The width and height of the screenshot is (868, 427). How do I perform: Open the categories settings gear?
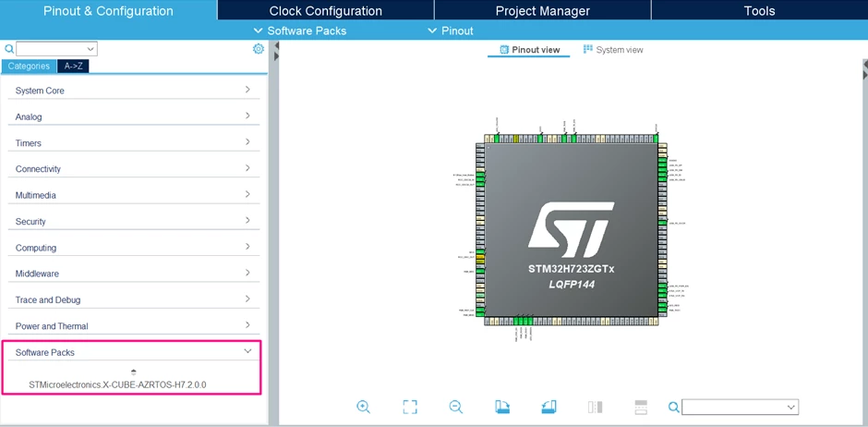click(259, 49)
